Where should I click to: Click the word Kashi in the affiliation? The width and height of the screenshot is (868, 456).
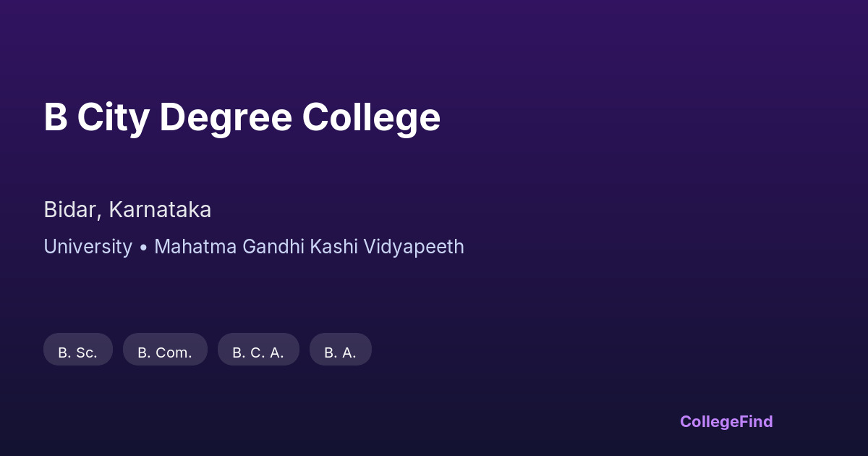333,247
